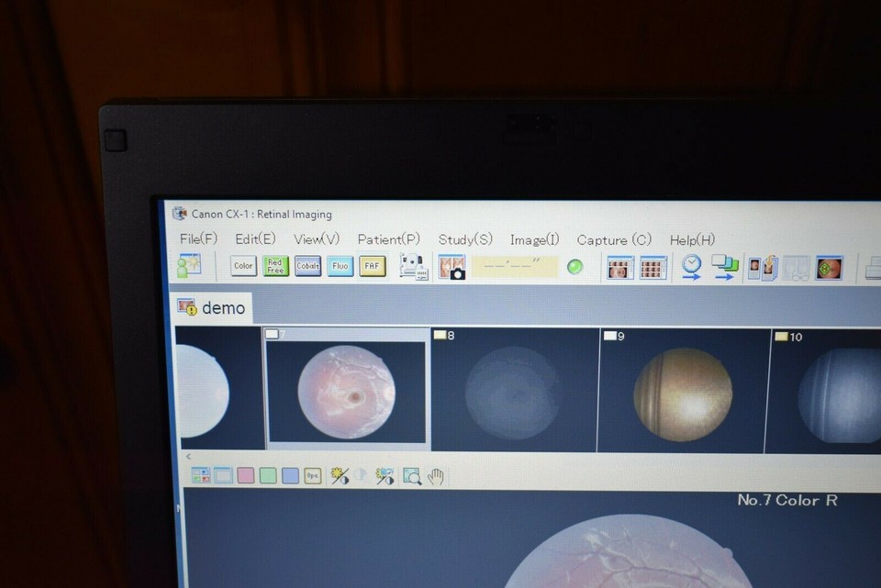Open the capture camera tool
This screenshot has height=588, width=881.
coord(453,266)
